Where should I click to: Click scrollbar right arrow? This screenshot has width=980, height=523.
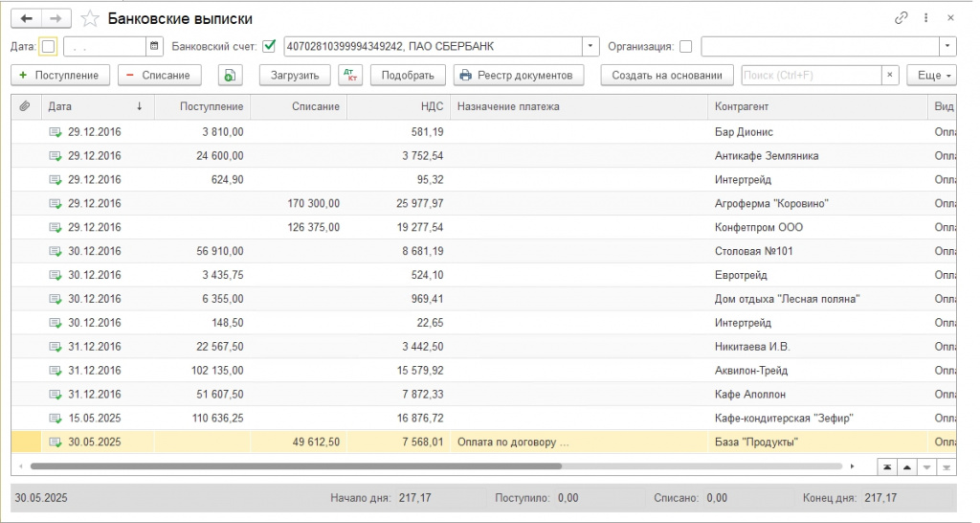click(852, 466)
